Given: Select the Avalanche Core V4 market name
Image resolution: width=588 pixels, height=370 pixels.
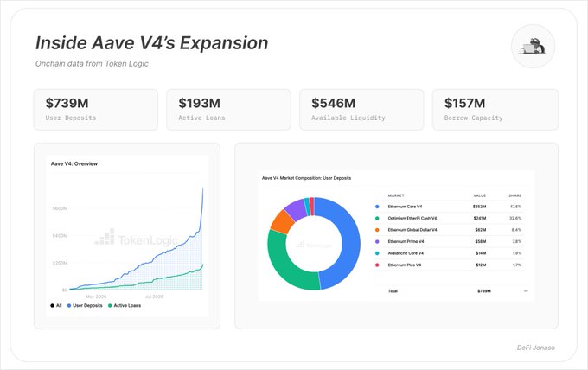Looking at the screenshot, I should (x=406, y=253).
